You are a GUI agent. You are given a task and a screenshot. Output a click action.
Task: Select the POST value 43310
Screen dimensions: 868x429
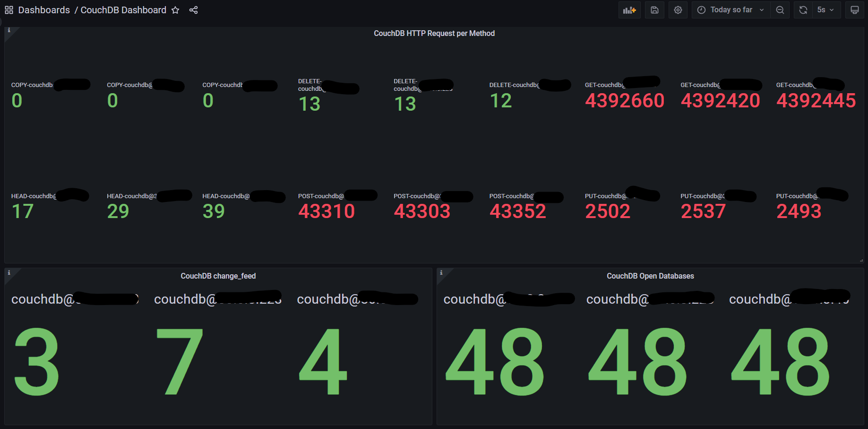tap(327, 211)
